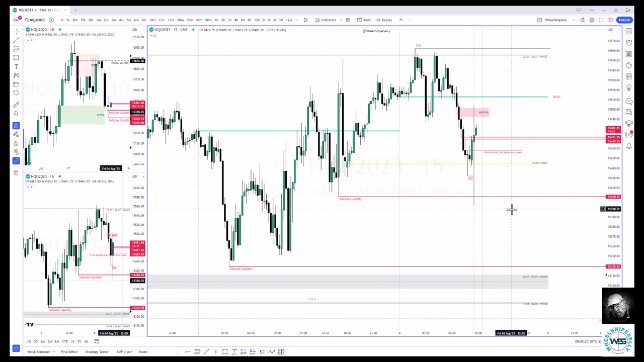
Task: Take a chart snapshot with camera icon
Action: (610, 20)
